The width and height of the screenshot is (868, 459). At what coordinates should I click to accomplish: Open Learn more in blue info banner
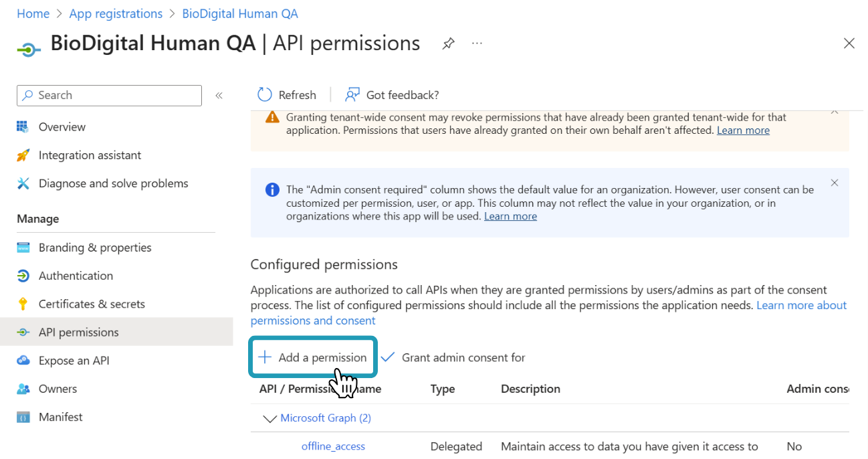(510, 216)
